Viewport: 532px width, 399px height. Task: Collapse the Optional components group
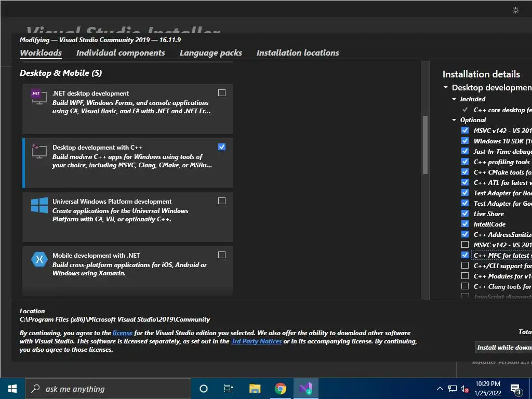pos(454,120)
